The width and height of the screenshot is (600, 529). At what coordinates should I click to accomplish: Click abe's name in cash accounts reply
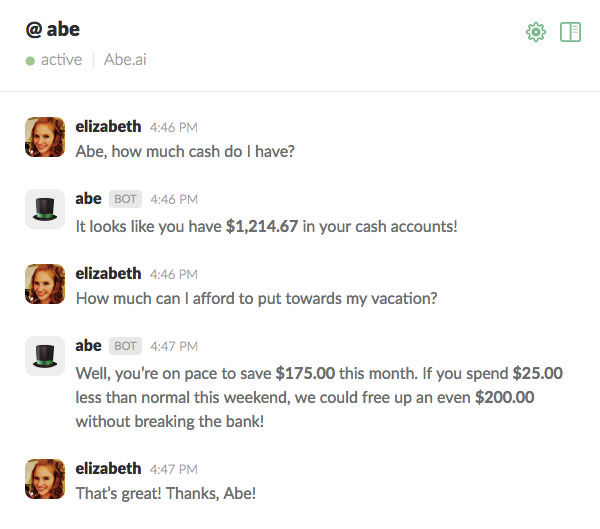[89, 198]
